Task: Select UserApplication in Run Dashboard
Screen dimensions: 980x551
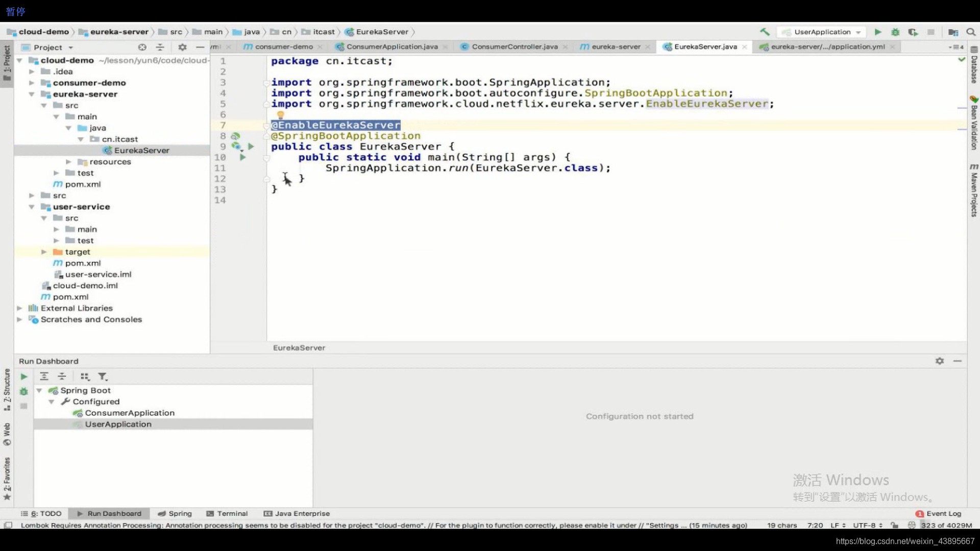Action: (x=118, y=424)
